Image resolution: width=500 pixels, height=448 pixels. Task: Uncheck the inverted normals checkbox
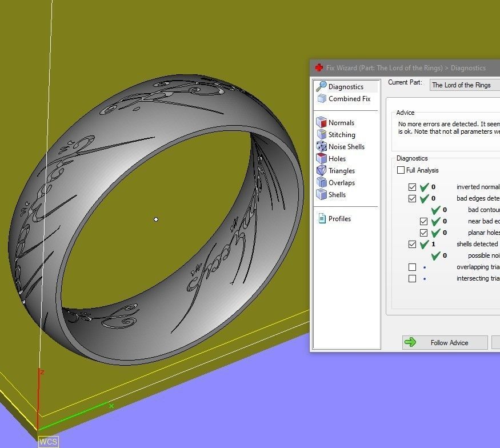[412, 187]
